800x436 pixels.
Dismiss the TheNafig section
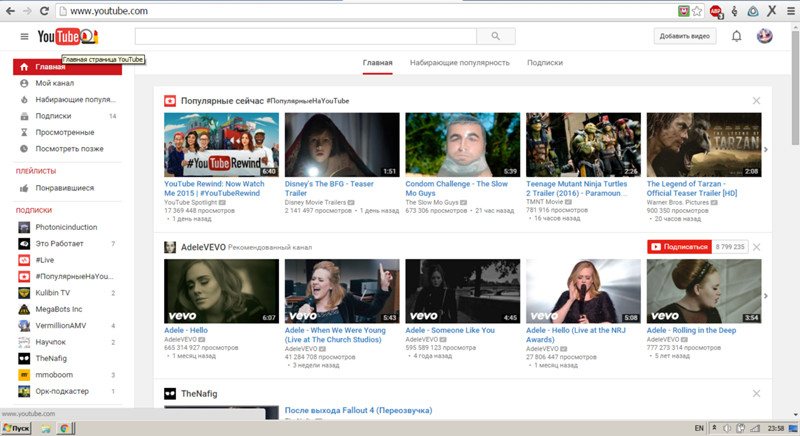[756, 394]
